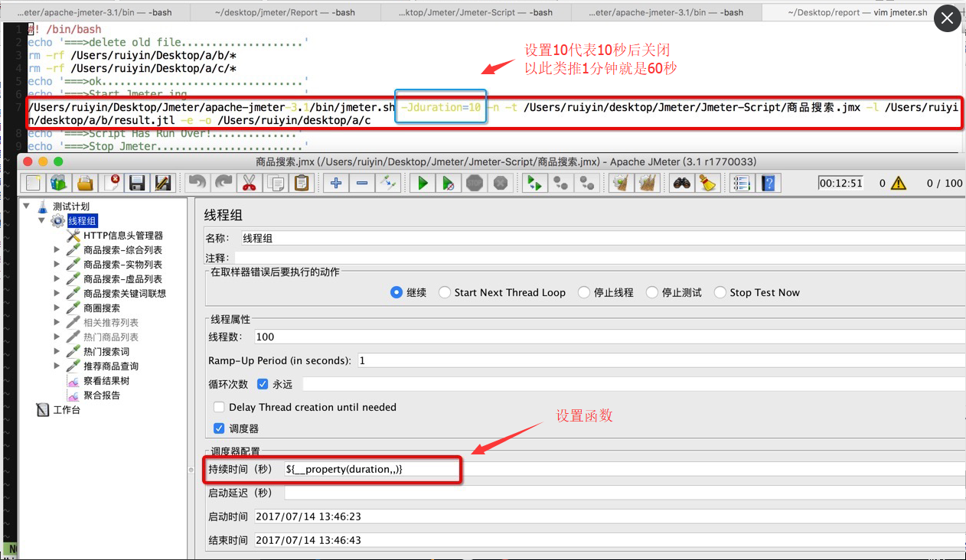The width and height of the screenshot is (966, 560).
Task: Toggle the 调度器 scheduler checkbox
Action: click(219, 428)
